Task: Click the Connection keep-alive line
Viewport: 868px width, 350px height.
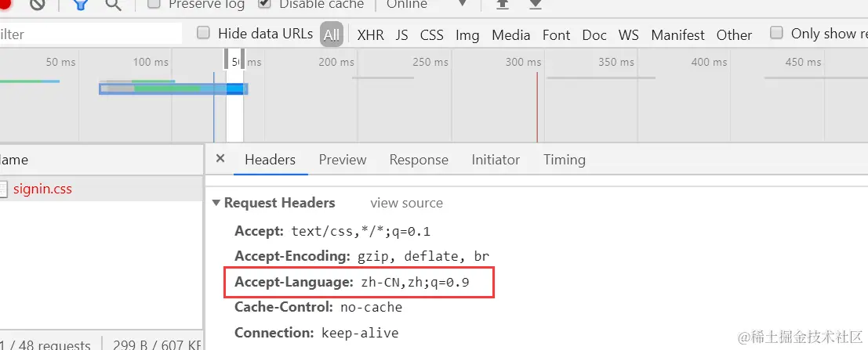Action: 317,332
